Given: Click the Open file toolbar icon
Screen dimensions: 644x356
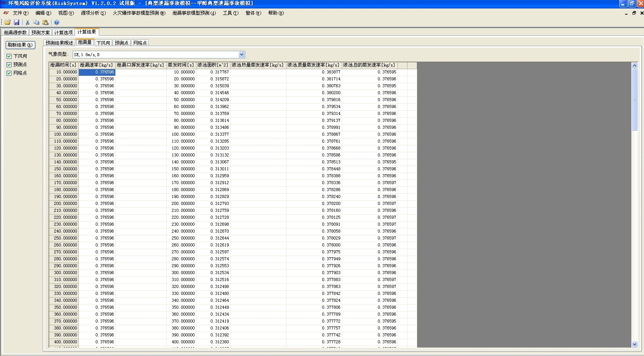Looking at the screenshot, I should coord(8,22).
